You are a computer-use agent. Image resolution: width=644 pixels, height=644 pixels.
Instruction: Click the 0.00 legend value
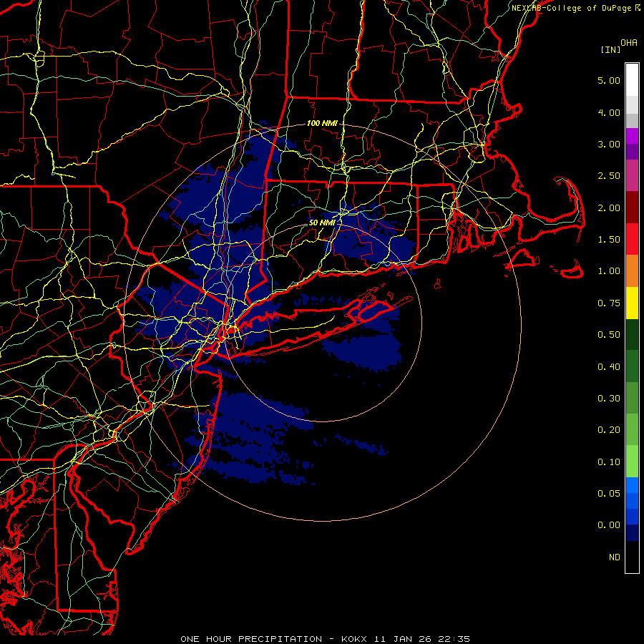pos(609,525)
